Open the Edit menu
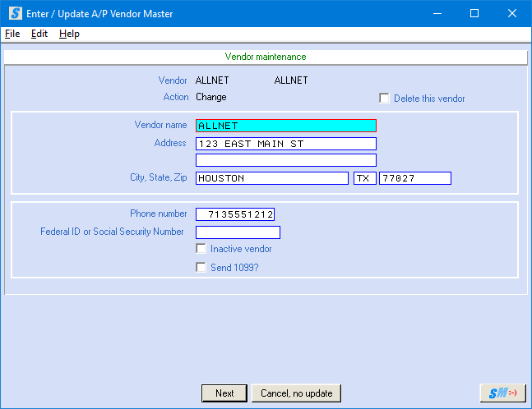 click(39, 34)
